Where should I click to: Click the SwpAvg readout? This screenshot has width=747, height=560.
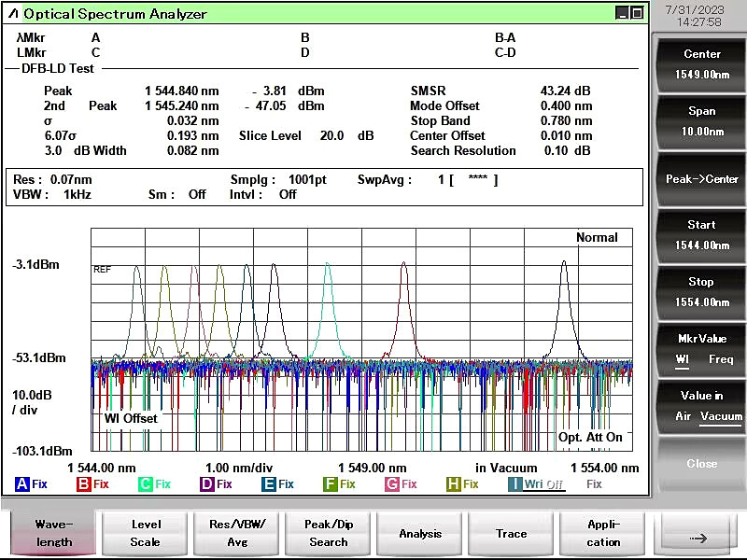pyautogui.click(x=428, y=179)
